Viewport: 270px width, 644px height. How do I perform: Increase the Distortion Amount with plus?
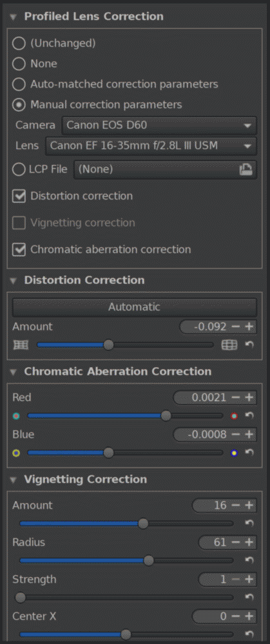249,327
